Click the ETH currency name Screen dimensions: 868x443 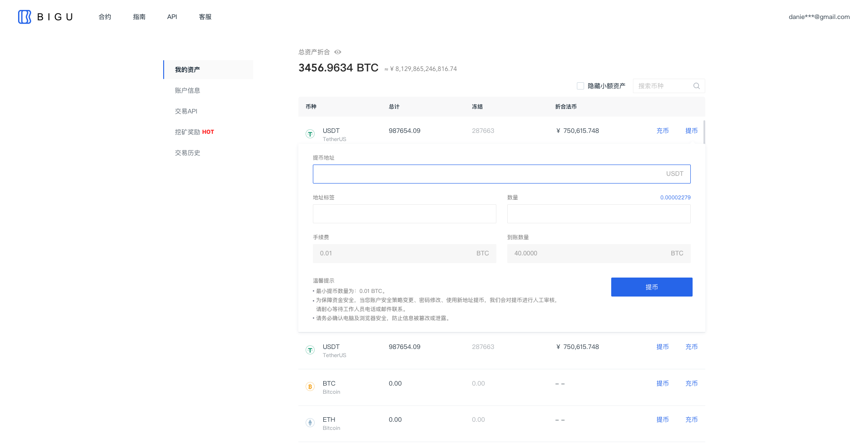329,419
